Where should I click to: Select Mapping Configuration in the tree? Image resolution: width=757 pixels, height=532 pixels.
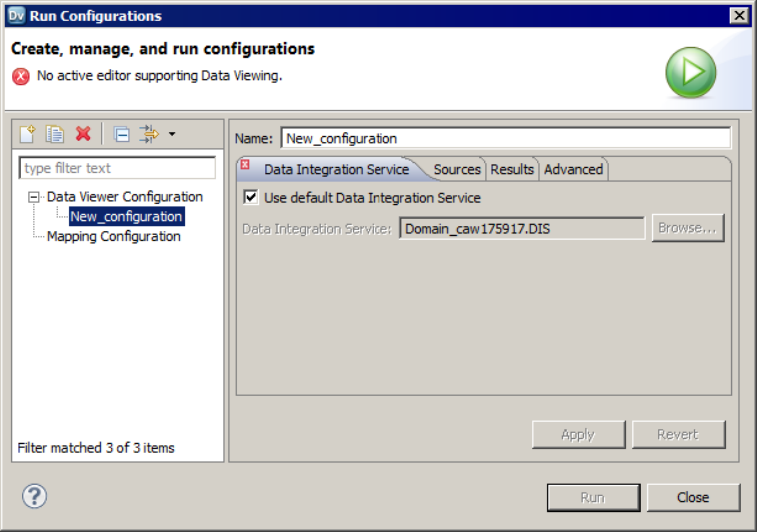[x=113, y=236]
